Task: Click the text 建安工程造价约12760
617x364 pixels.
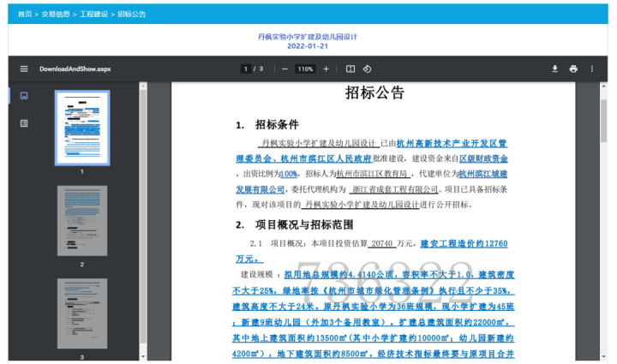Action: pyautogui.click(x=464, y=243)
